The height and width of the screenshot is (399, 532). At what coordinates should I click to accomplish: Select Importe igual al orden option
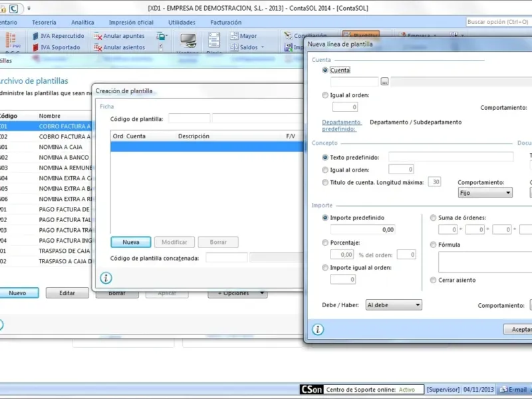pyautogui.click(x=325, y=268)
